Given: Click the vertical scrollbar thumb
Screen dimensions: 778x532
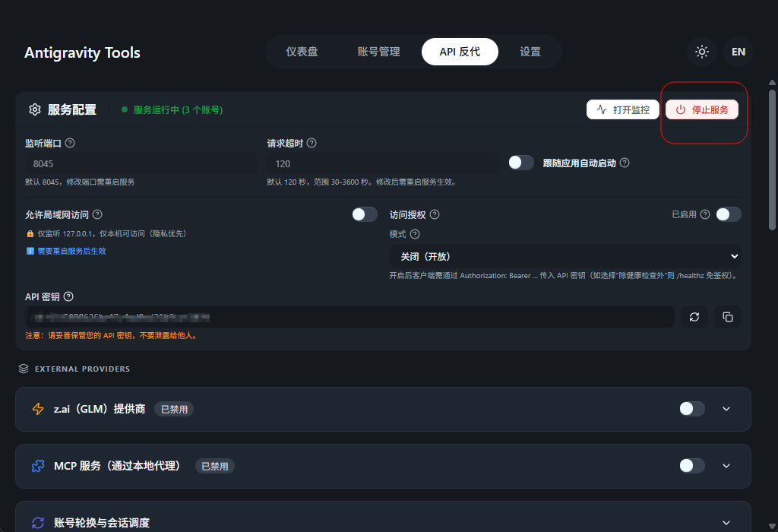Looking at the screenshot, I should tap(772, 159).
